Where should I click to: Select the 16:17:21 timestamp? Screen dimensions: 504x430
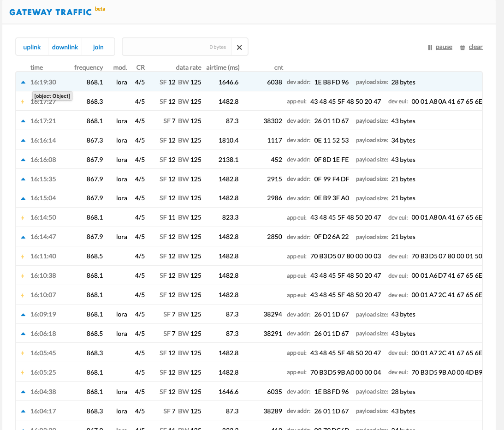pos(43,121)
